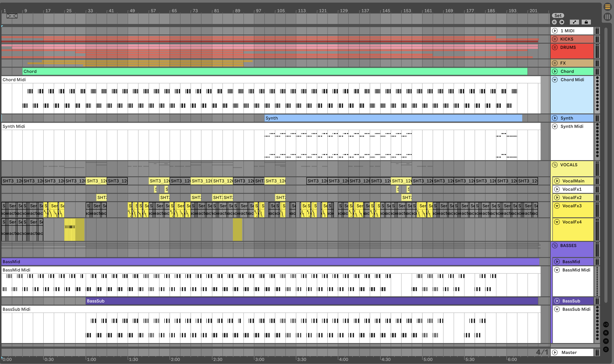Click the Set locator button
The height and width of the screenshot is (364, 614).
click(558, 15)
